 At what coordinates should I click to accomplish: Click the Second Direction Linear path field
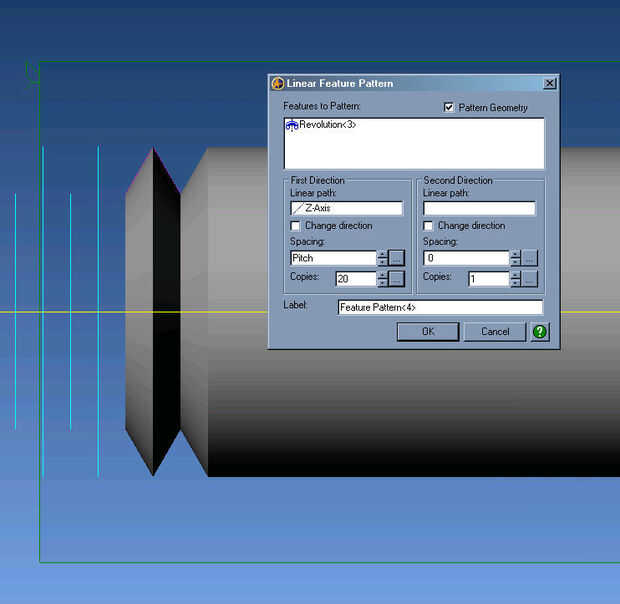tap(480, 208)
